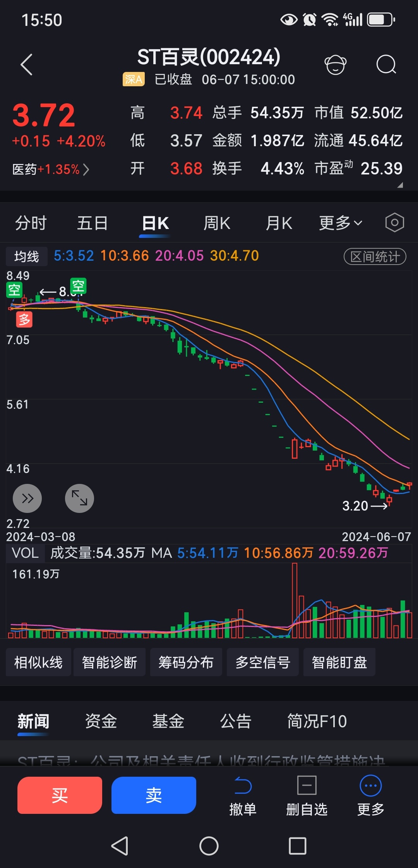Screen dimensions: 418x868
Task: Switch to the 资金 tab
Action: coord(101,721)
